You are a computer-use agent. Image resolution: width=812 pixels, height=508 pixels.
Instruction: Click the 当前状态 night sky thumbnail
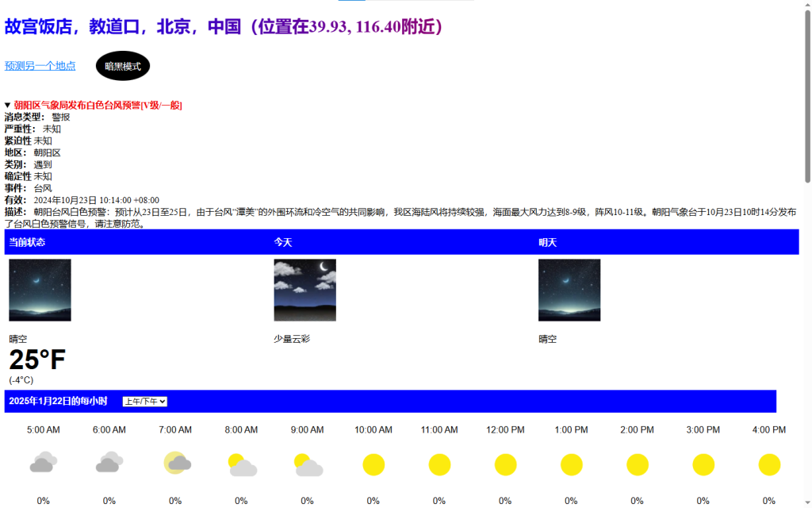[40, 291]
